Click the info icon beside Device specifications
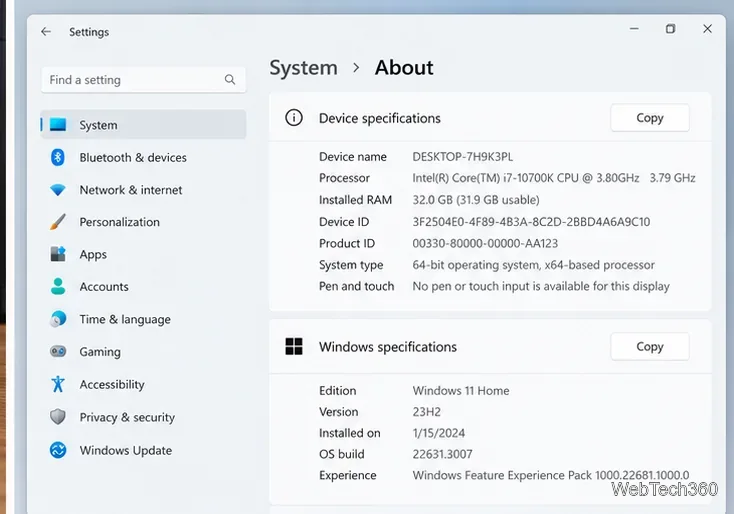The width and height of the screenshot is (734, 514). click(x=294, y=117)
